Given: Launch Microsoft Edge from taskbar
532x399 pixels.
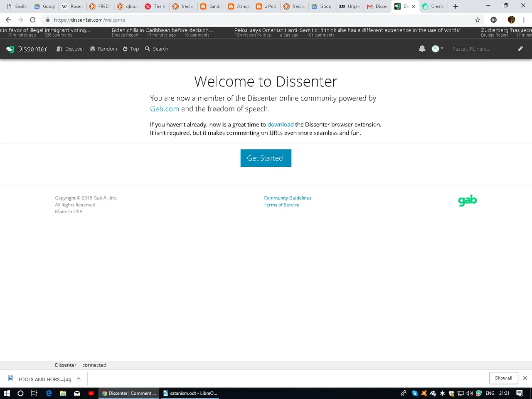Looking at the screenshot, I should [49, 393].
